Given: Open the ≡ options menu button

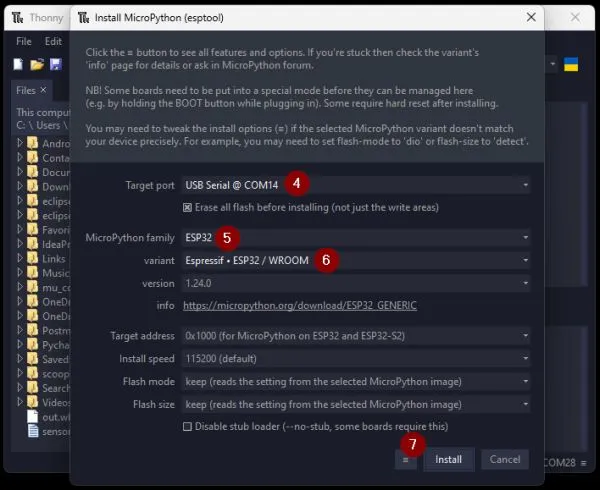Looking at the screenshot, I should coord(406,459).
